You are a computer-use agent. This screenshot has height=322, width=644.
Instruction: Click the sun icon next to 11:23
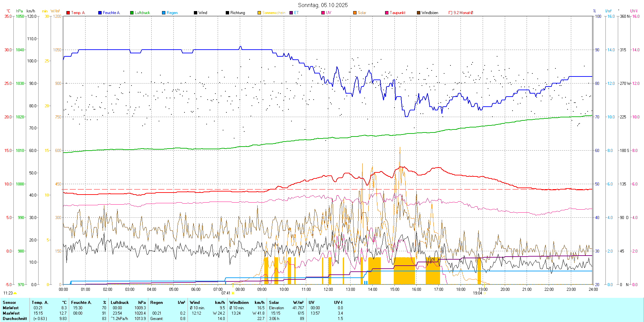point(15,293)
